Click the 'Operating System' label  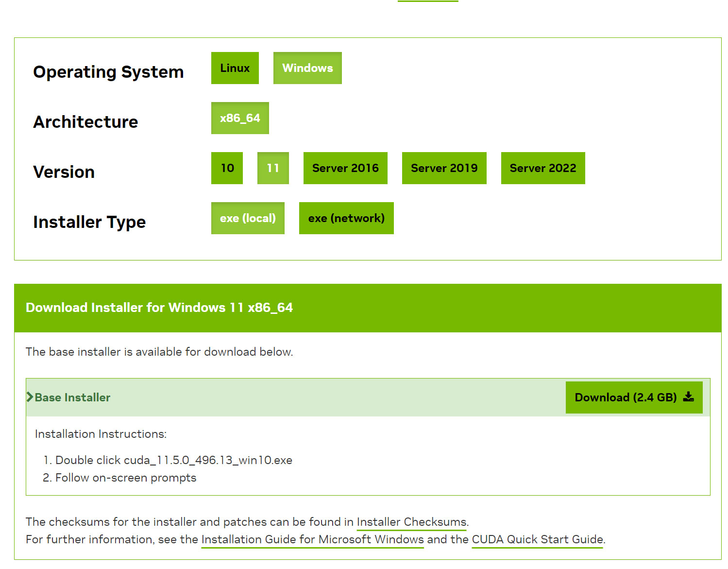pos(108,72)
